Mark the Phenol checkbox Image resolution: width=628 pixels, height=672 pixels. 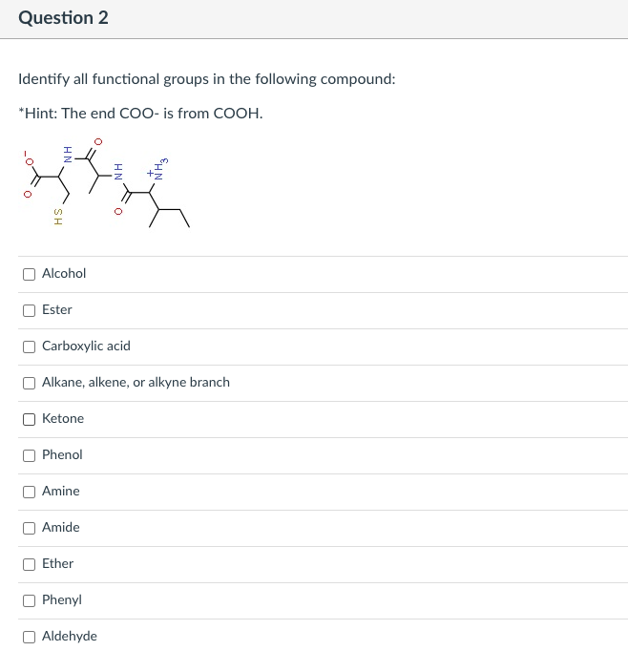30,455
